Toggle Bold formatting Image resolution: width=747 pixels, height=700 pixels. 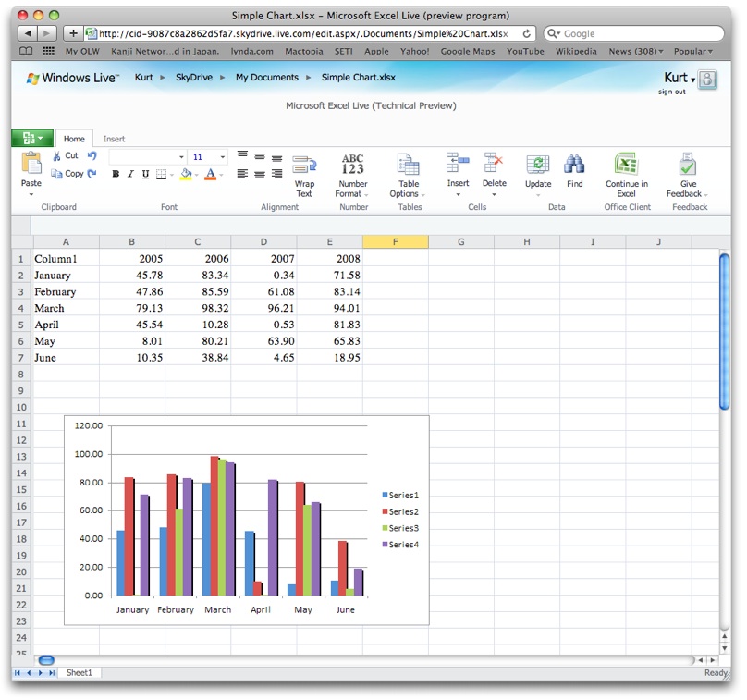(116, 175)
